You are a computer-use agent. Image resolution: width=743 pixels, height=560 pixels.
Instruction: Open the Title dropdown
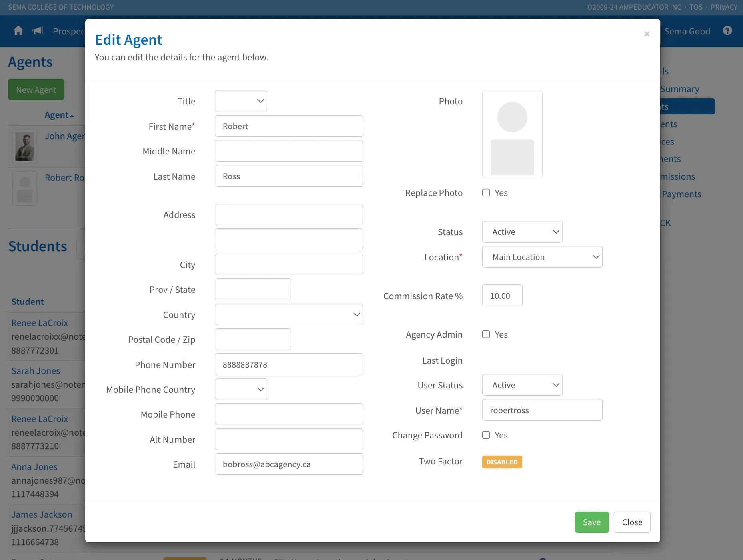pos(241,101)
